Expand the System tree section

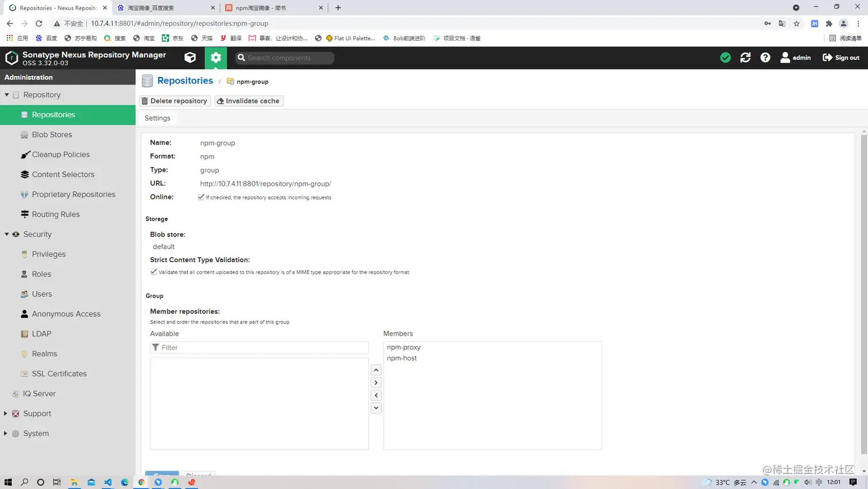[6, 433]
